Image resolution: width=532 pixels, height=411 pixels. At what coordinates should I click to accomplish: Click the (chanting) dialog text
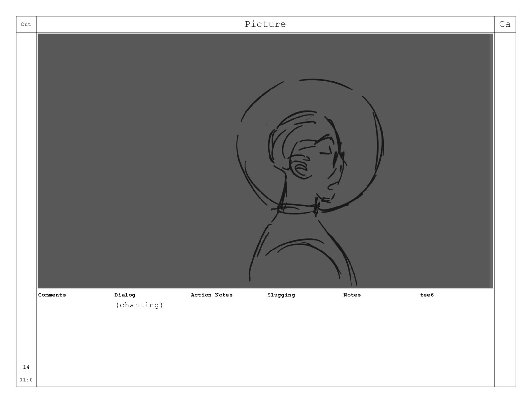click(139, 305)
